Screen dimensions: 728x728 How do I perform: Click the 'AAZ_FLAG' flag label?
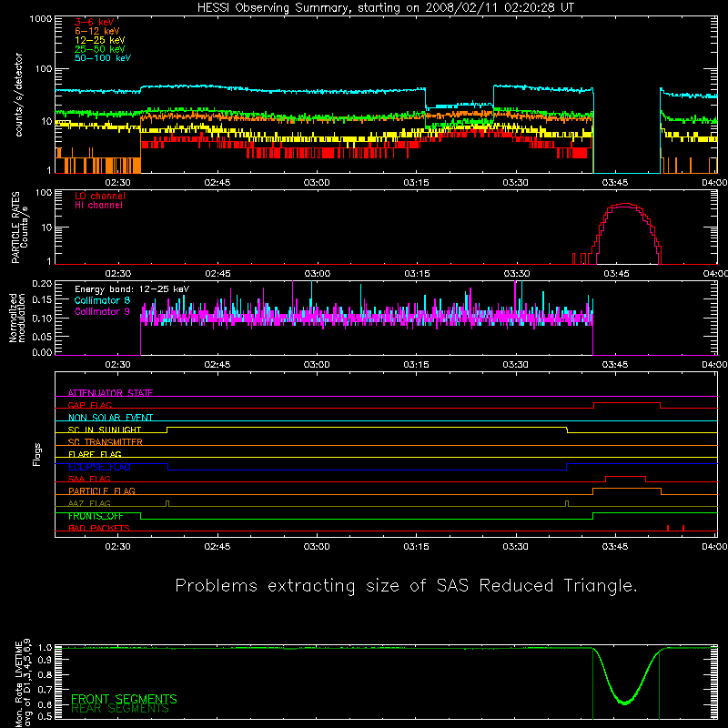pos(89,503)
